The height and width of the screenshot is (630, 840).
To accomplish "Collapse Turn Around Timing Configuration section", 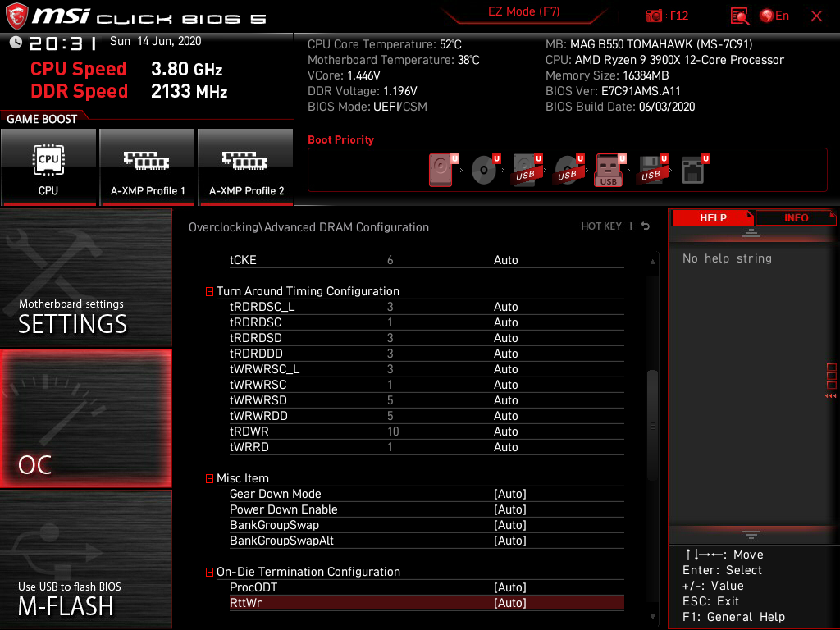I will point(209,291).
